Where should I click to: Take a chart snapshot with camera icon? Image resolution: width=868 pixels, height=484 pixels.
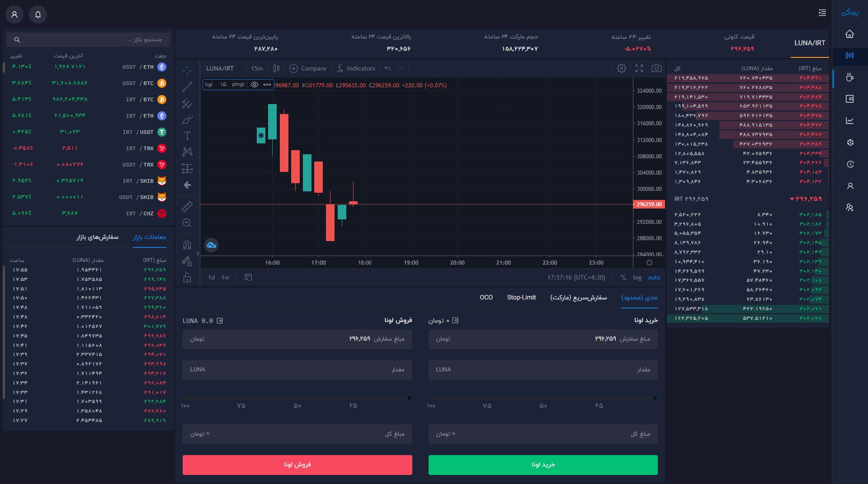(x=656, y=68)
